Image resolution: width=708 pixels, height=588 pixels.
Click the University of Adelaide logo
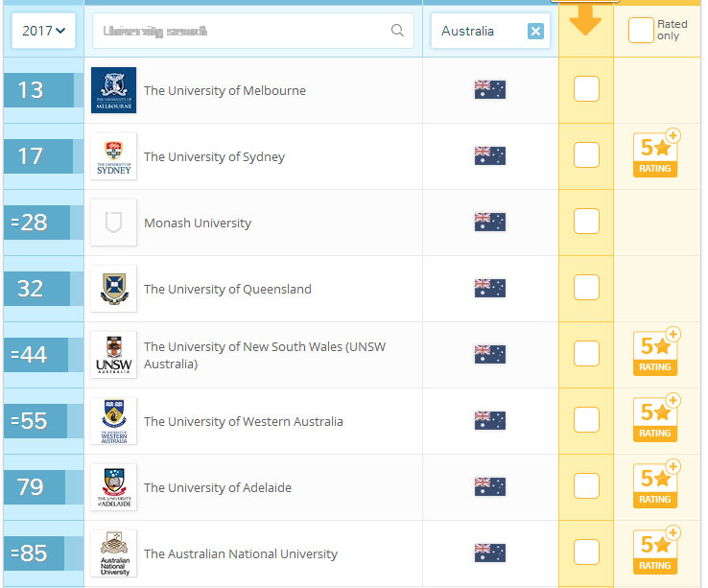click(x=113, y=487)
